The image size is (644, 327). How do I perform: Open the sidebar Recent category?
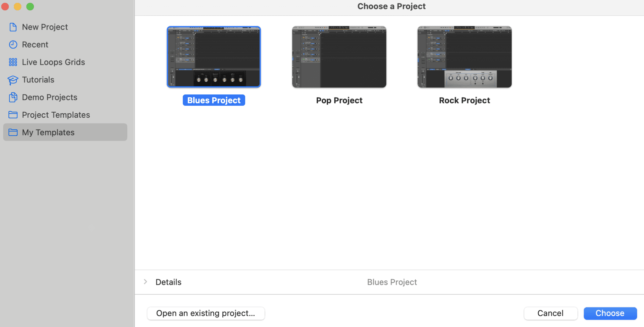click(x=35, y=44)
